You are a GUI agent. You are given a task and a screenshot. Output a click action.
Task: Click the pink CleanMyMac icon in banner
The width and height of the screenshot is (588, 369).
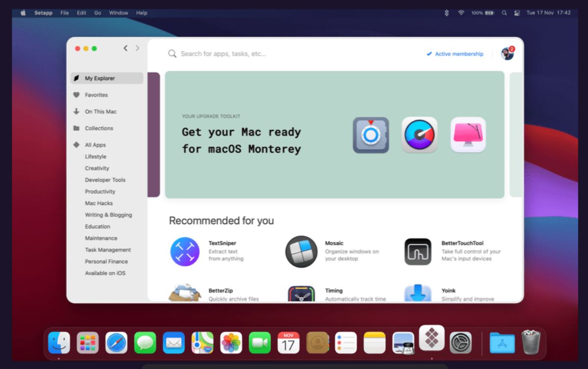pyautogui.click(x=468, y=135)
